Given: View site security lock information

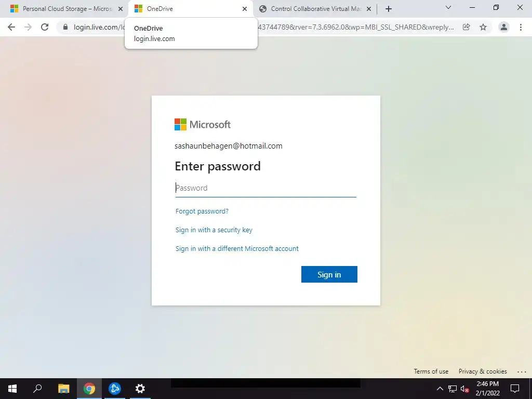Looking at the screenshot, I should [65, 27].
